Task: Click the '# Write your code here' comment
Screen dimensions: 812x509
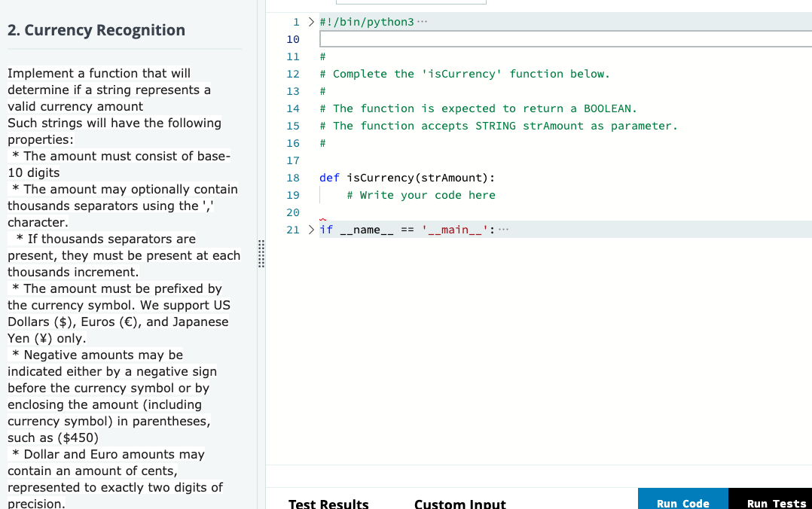Action: (x=421, y=195)
